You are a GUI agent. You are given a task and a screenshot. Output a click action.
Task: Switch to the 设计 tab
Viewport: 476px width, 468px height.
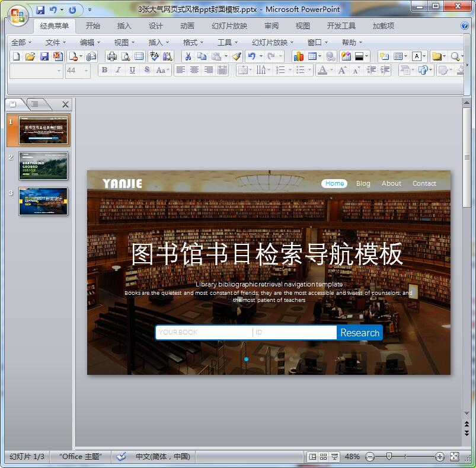(156, 26)
